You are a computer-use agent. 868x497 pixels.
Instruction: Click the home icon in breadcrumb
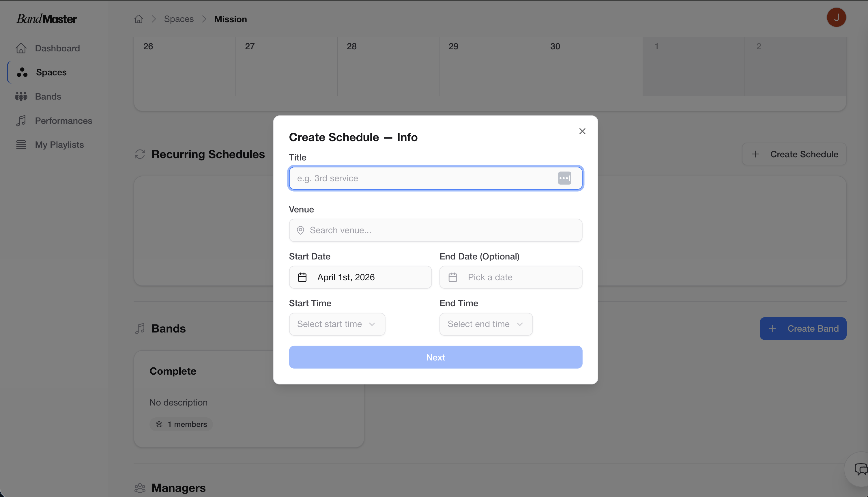[x=139, y=19]
